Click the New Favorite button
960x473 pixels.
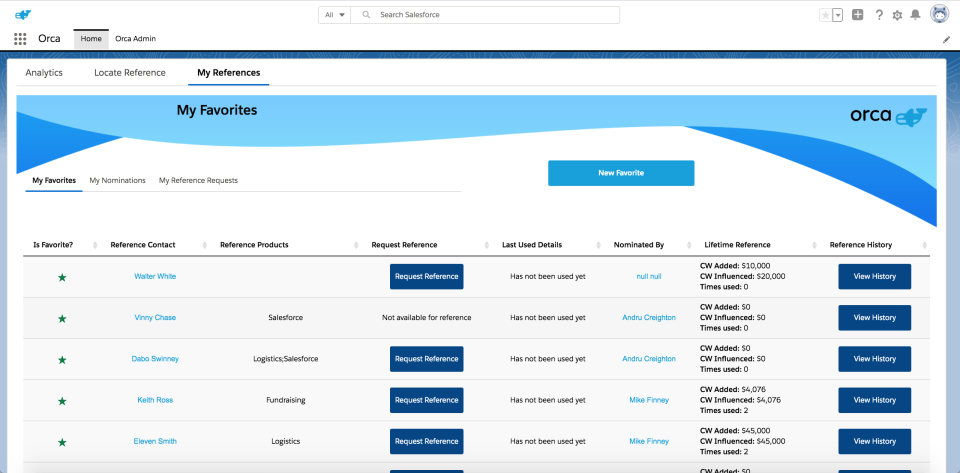click(621, 173)
